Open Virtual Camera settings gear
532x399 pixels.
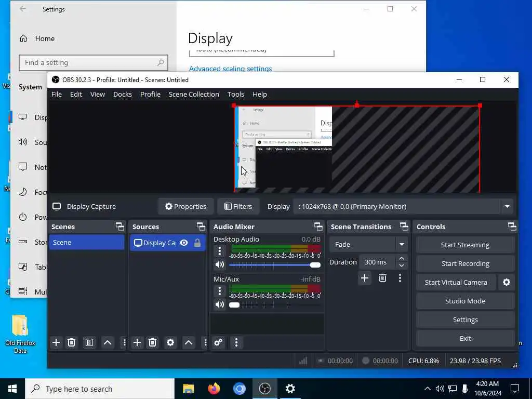point(507,282)
